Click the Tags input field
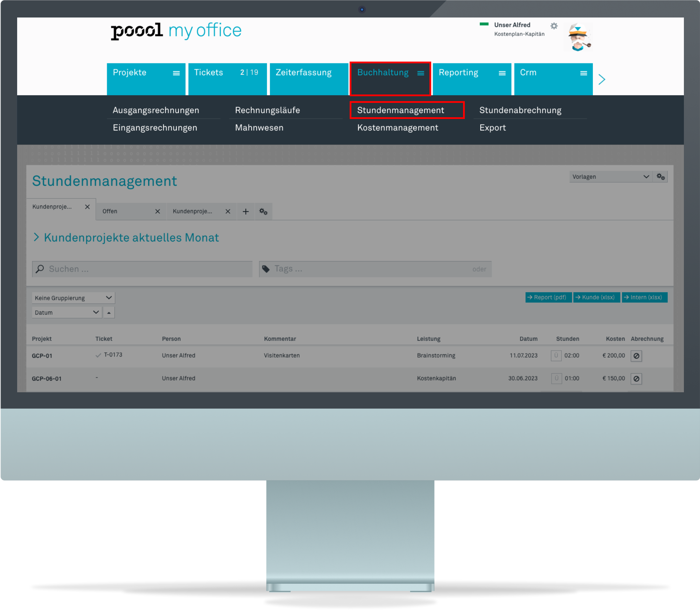The width and height of the screenshot is (700, 612). pyautogui.click(x=374, y=268)
